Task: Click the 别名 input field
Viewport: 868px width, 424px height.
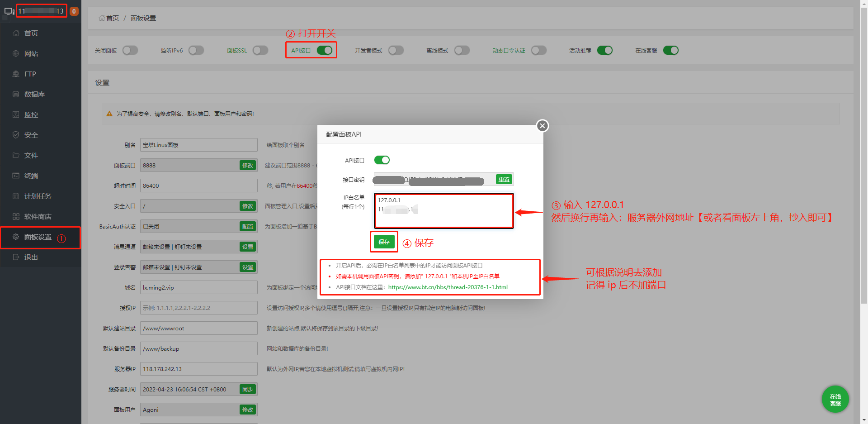Action: [x=199, y=145]
